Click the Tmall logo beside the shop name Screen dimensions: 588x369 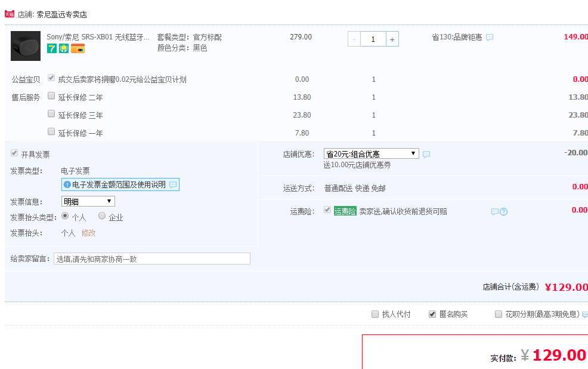(x=10, y=14)
